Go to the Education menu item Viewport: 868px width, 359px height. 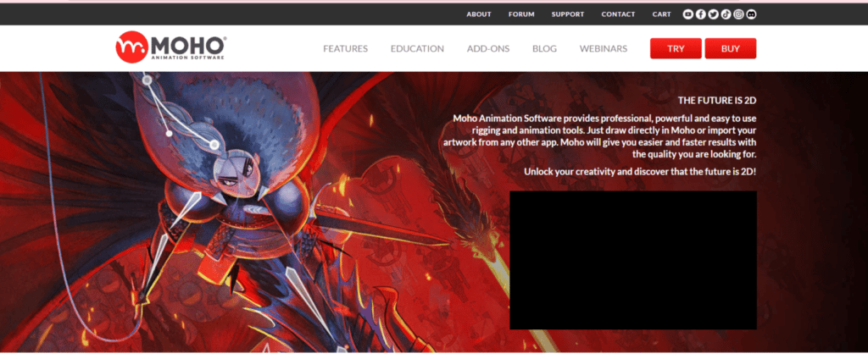[417, 49]
